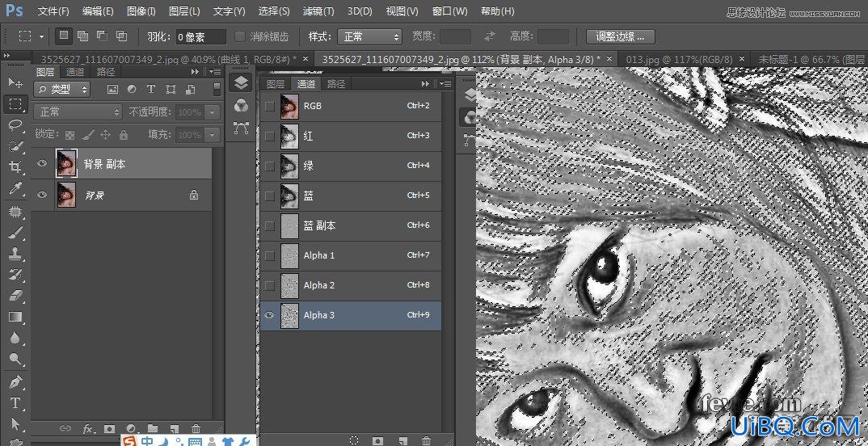Choose New Selection mode in options bar
Screen dimensions: 868x446
click(64, 36)
